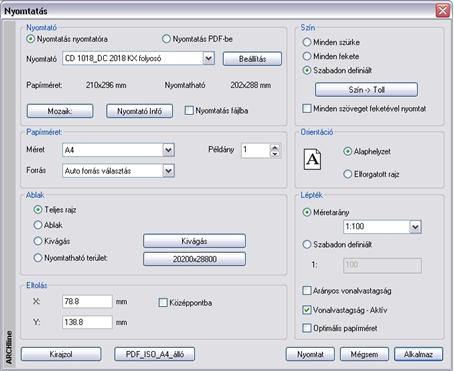This screenshot has width=454, height=371.
Task: Open the Nyomtató printer dropdown
Action: click(x=208, y=59)
